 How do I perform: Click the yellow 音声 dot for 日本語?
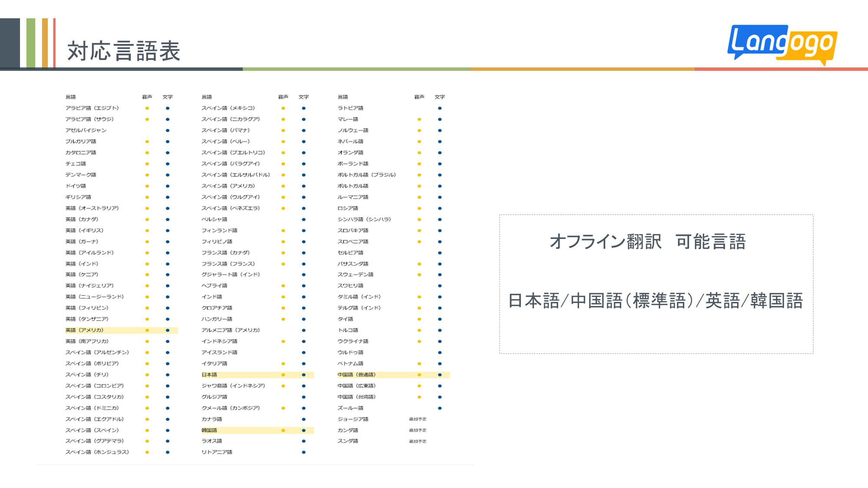click(x=283, y=375)
